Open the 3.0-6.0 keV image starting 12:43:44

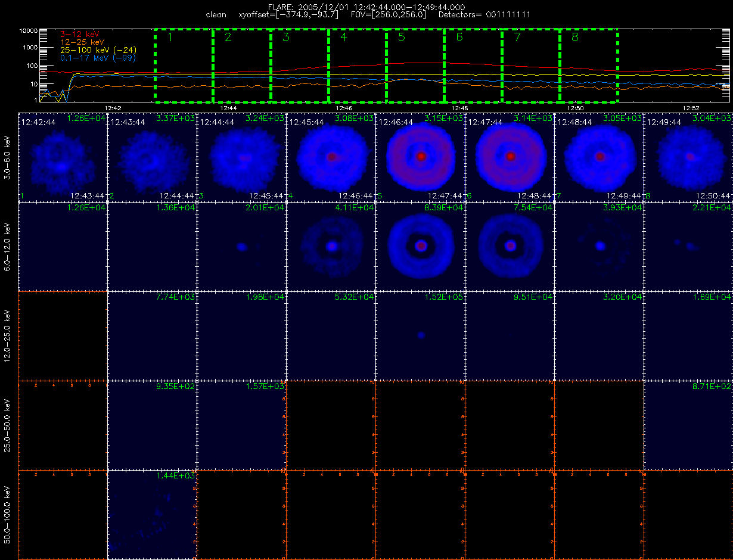coord(152,156)
